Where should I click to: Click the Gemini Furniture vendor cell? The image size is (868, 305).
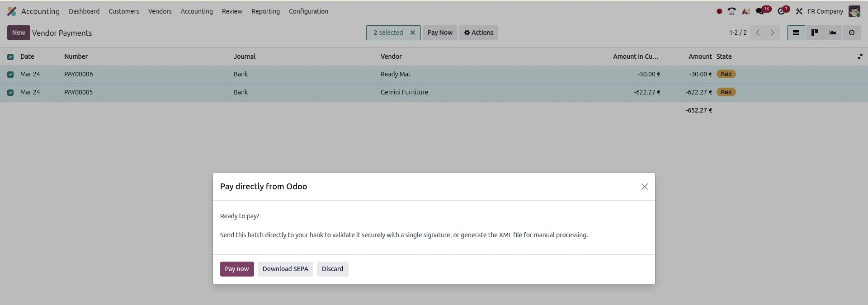(x=404, y=92)
